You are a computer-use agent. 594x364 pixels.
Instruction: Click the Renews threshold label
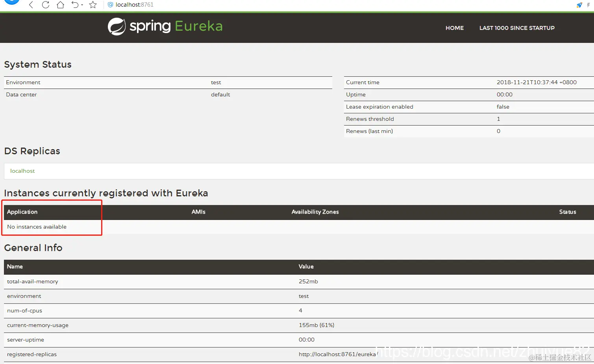click(x=370, y=119)
